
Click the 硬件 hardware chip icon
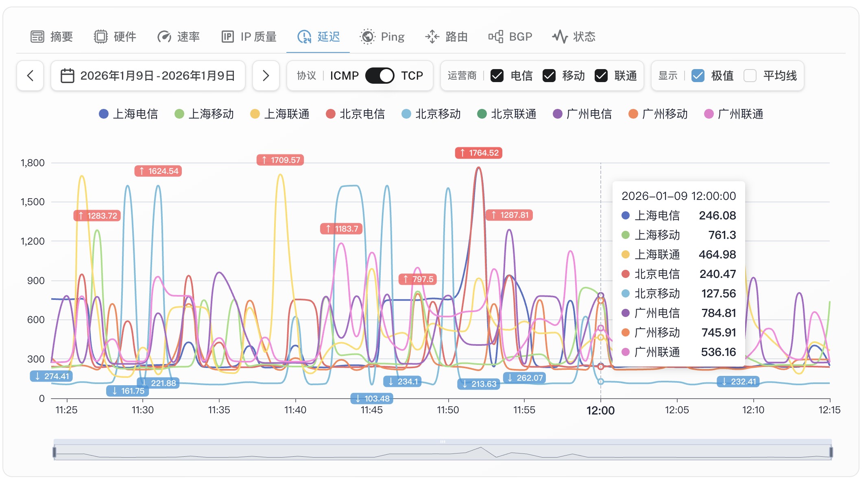pyautogui.click(x=100, y=37)
